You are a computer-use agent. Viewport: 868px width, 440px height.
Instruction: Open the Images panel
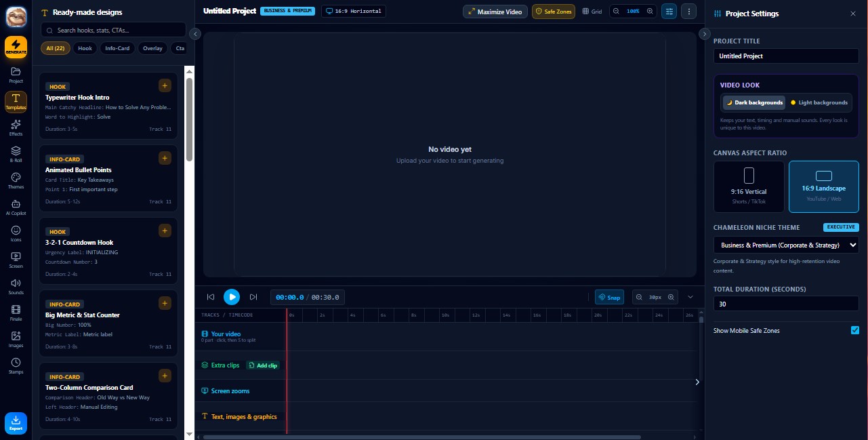pyautogui.click(x=16, y=339)
